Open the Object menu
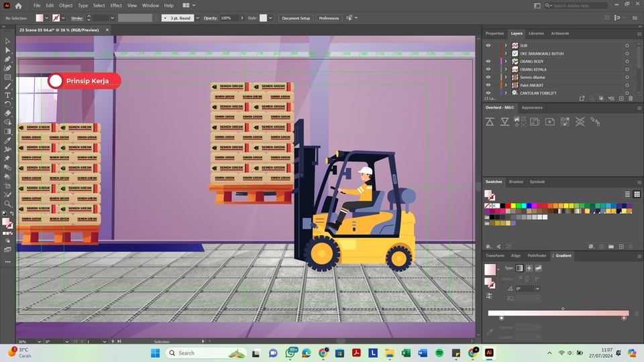This screenshot has height=362, width=644. 66,5
